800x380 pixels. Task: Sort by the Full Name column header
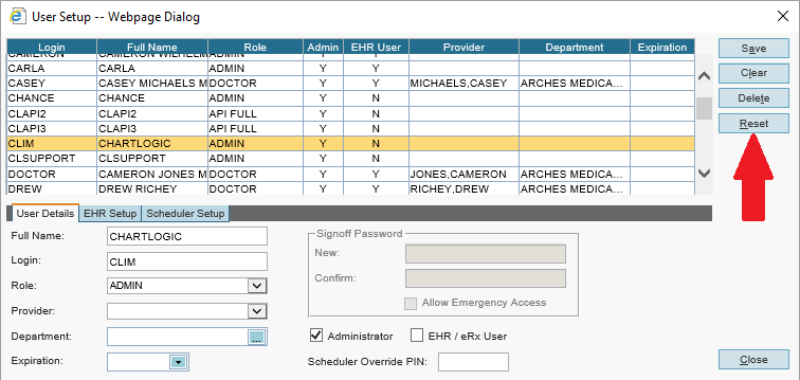152,47
